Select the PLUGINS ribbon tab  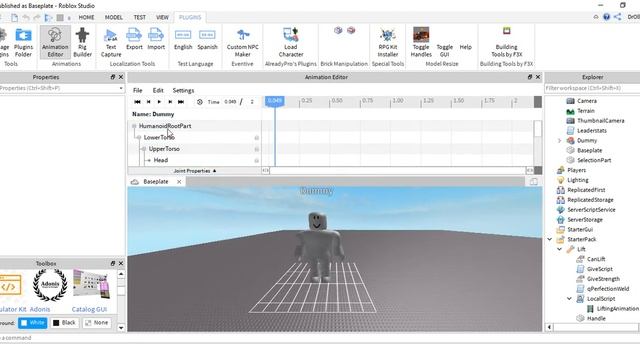tap(190, 17)
